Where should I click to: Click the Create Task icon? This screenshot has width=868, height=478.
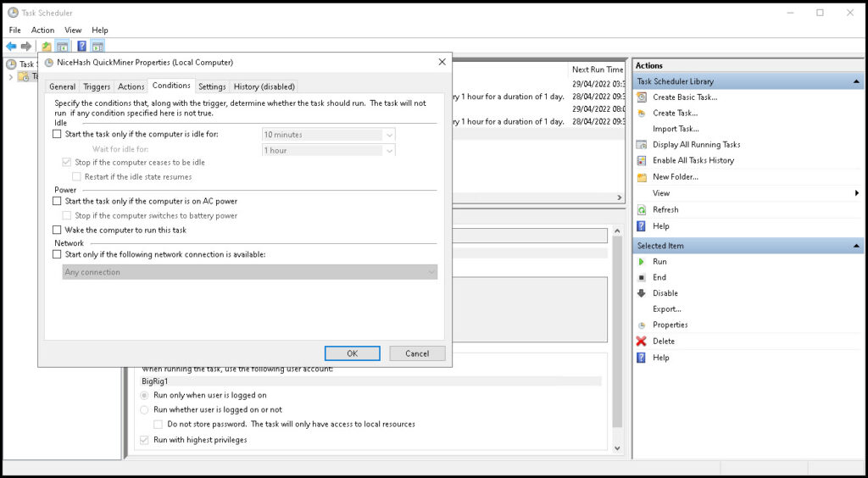(x=642, y=113)
